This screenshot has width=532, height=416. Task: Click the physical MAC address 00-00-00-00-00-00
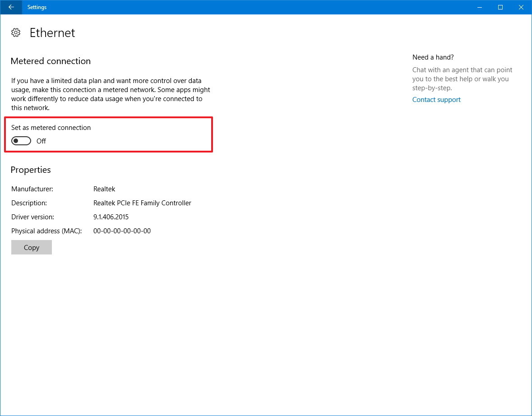tap(122, 231)
